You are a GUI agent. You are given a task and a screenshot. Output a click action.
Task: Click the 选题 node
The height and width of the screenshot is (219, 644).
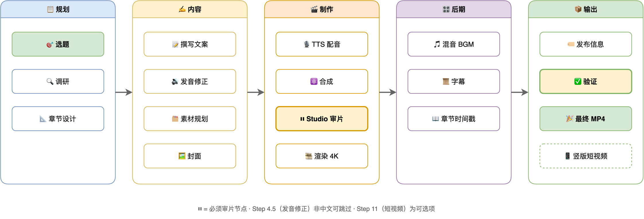58,44
